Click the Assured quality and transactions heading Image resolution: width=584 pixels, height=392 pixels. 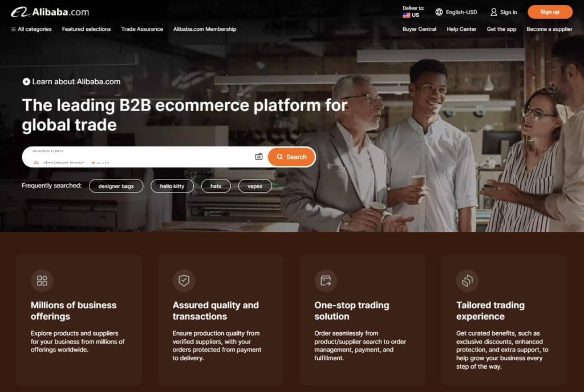pos(216,311)
